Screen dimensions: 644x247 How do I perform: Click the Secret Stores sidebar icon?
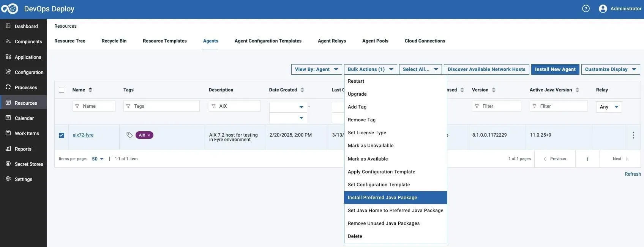[x=8, y=164]
